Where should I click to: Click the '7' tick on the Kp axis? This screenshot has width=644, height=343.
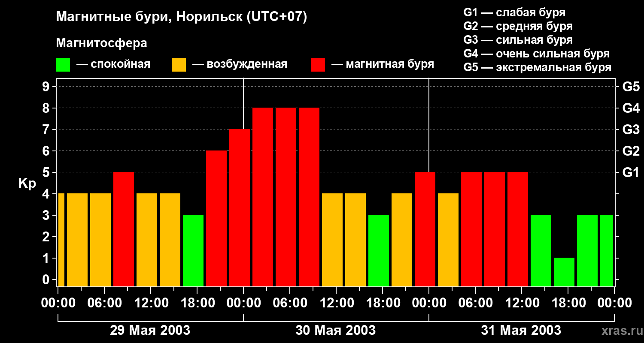pyautogui.click(x=47, y=129)
